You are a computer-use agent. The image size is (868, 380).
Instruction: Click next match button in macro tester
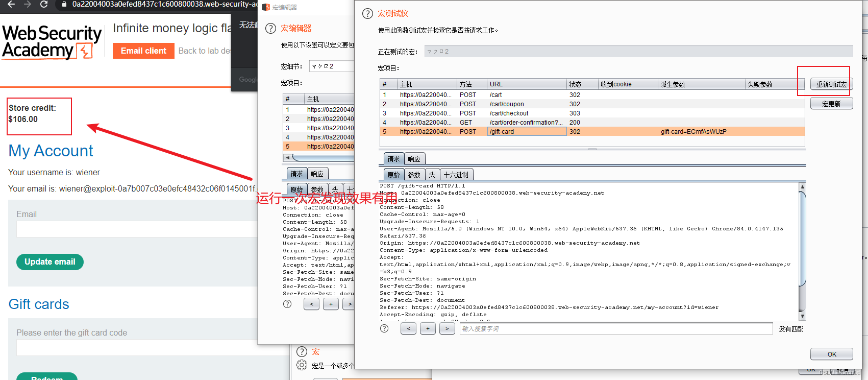point(447,328)
